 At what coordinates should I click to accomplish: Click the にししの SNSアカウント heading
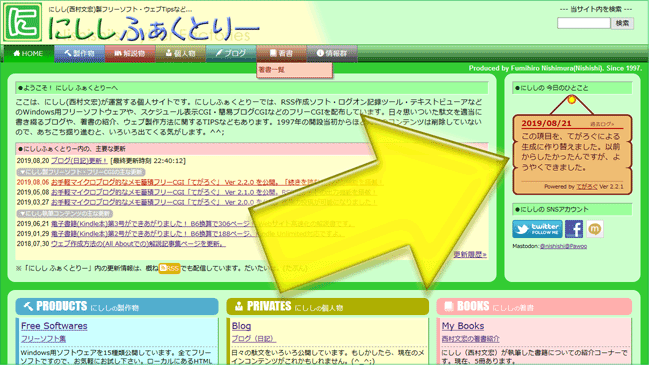pyautogui.click(x=572, y=209)
